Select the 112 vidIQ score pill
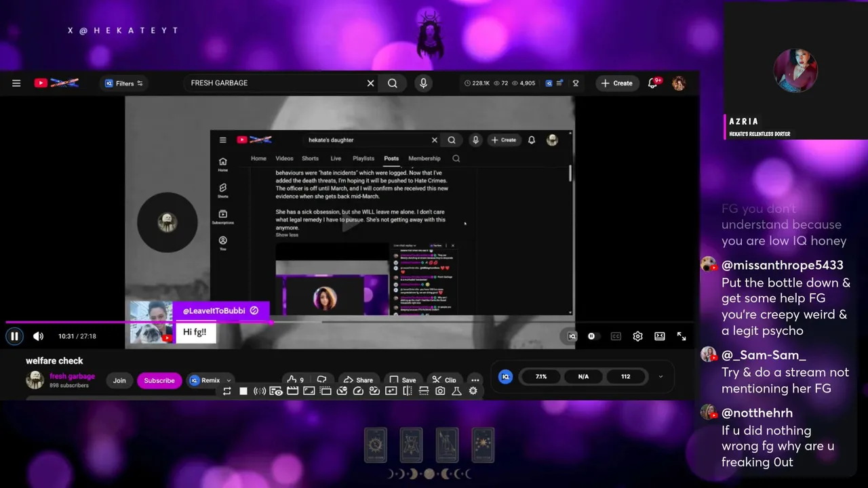Viewport: 868px width, 488px height. click(x=625, y=376)
